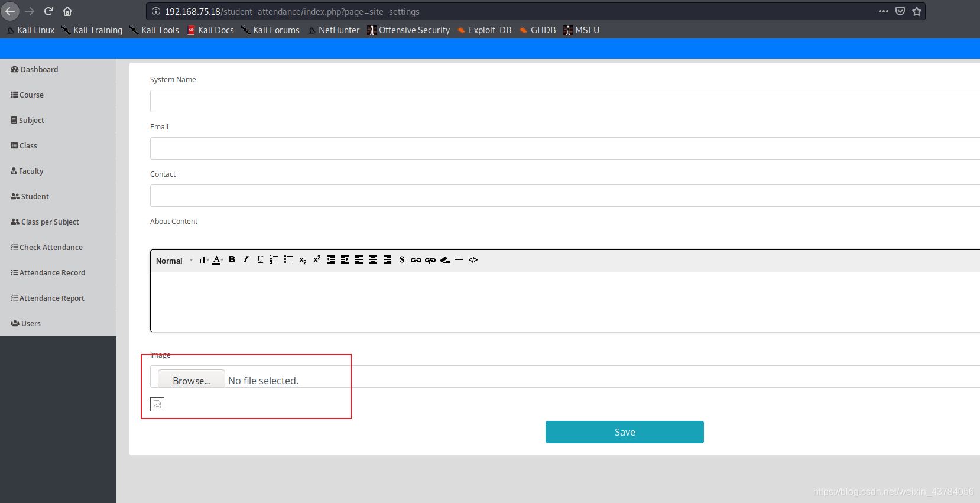Viewport: 980px width, 503px height.
Task: Switch editor to HTML code view
Action: pyautogui.click(x=473, y=259)
